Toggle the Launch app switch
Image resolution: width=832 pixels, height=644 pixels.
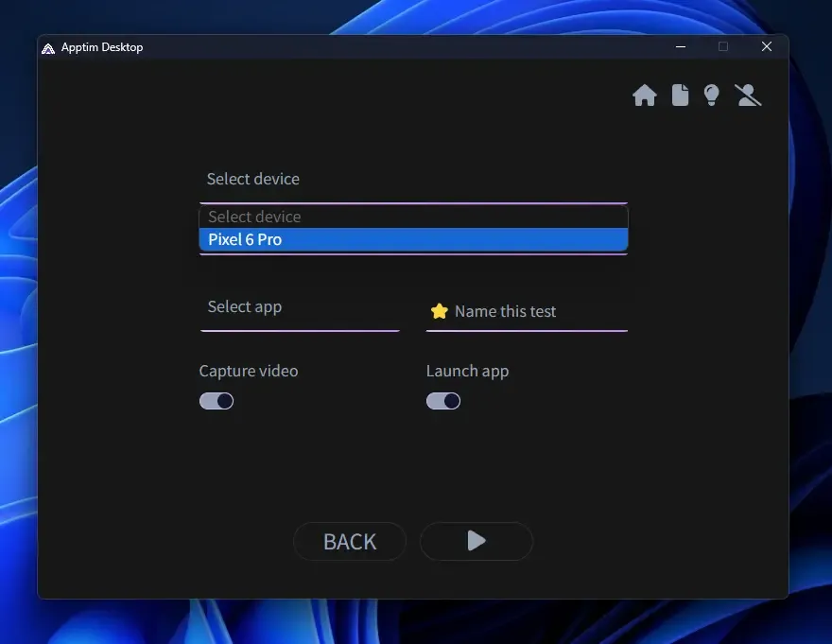coord(443,401)
